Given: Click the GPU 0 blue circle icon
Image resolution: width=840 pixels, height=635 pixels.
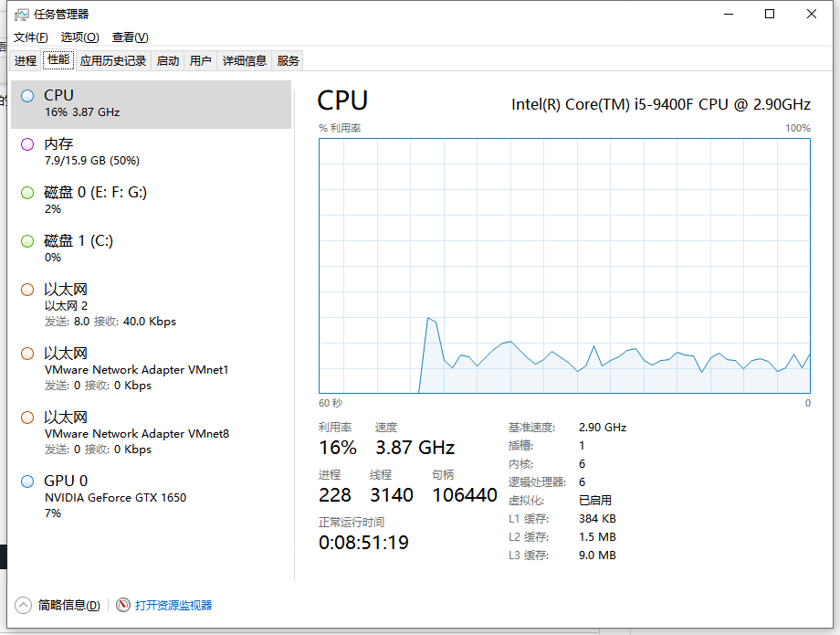Looking at the screenshot, I should coord(27,481).
